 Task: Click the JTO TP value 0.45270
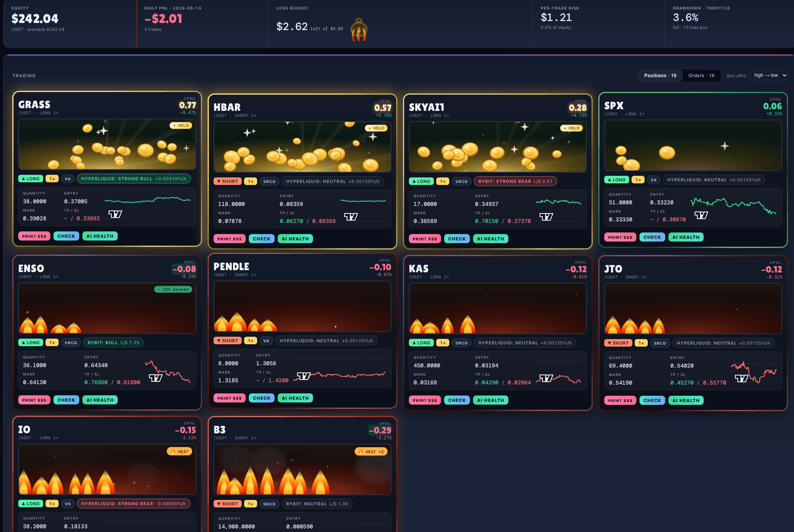coord(682,383)
